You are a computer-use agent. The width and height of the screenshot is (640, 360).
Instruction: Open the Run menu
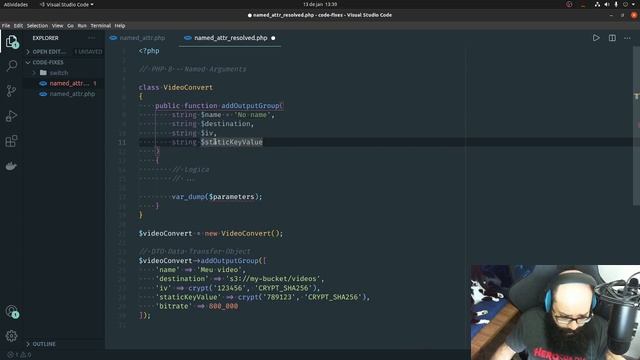point(82,26)
